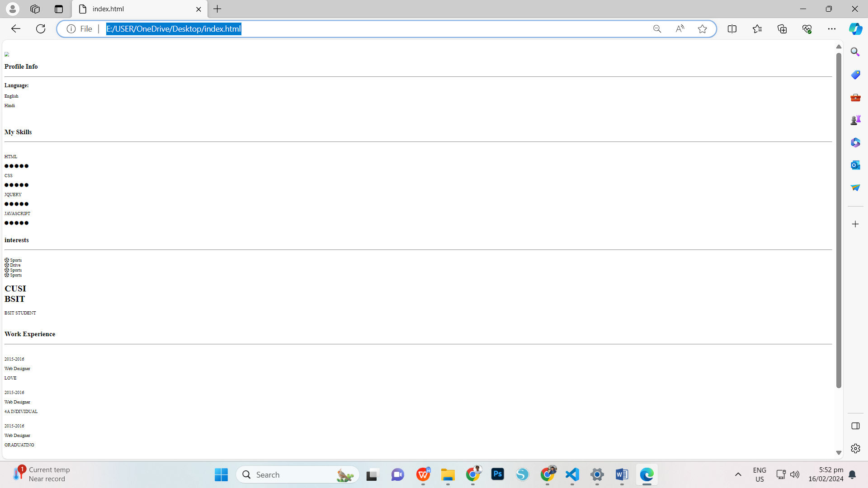868x488 pixels.
Task: Add this page to favorites star
Action: [702, 29]
